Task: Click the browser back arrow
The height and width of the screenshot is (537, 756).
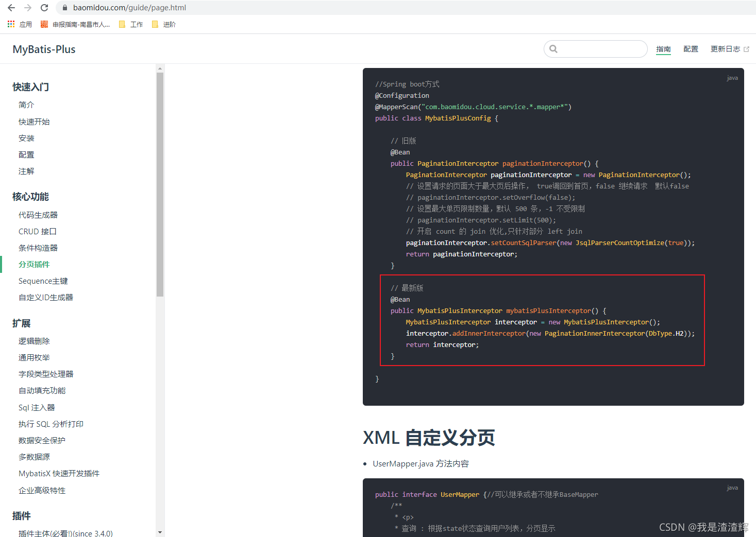Action: [x=11, y=8]
